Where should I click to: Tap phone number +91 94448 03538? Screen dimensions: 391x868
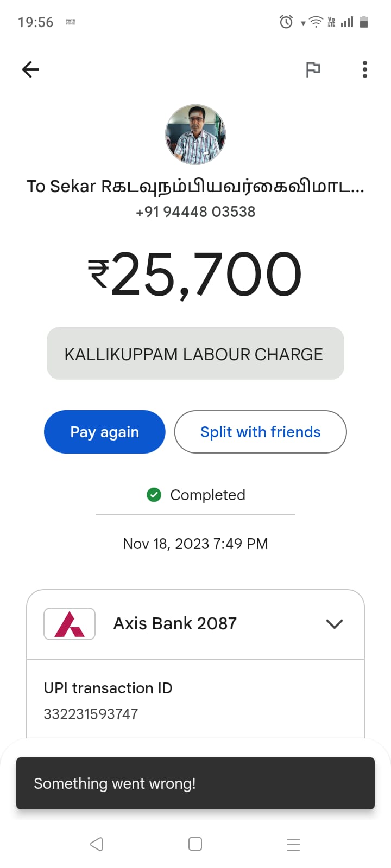(195, 212)
